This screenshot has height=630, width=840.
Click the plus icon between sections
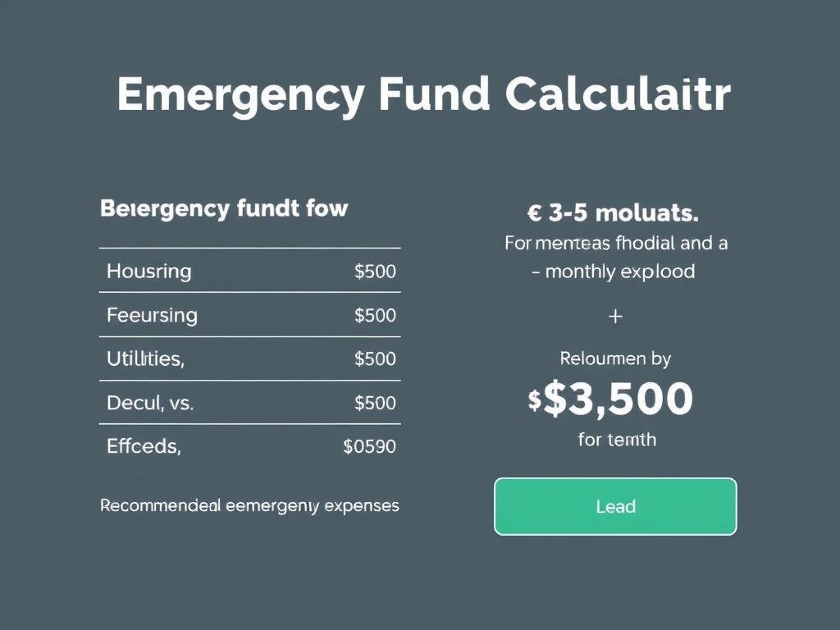tap(614, 316)
